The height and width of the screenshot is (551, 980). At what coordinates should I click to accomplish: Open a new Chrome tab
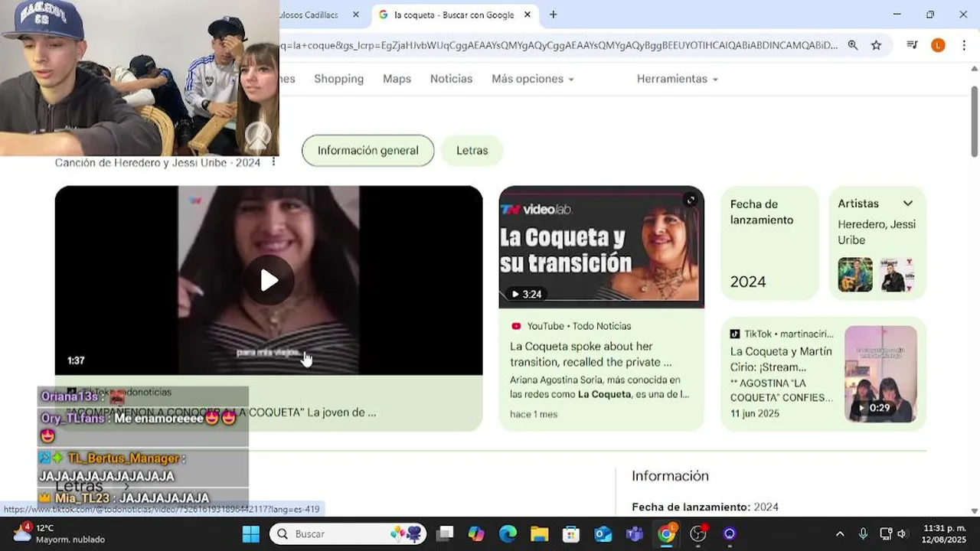[x=554, y=15]
